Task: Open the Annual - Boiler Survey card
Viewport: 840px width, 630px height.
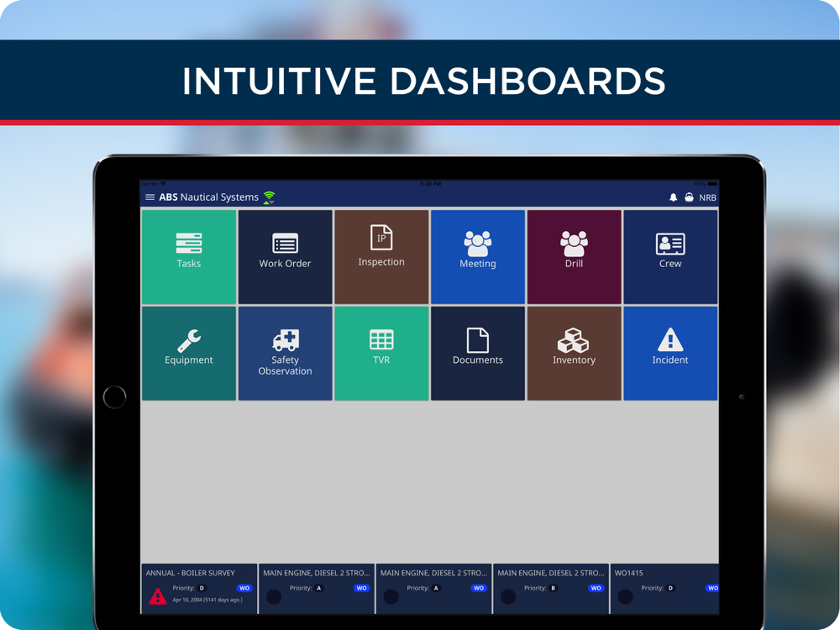Action: click(x=199, y=588)
